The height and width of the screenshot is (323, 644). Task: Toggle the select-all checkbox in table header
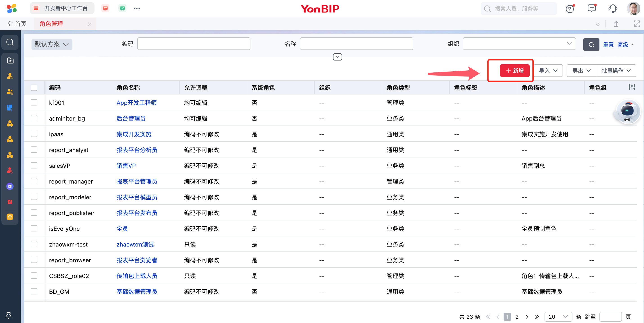pos(34,87)
